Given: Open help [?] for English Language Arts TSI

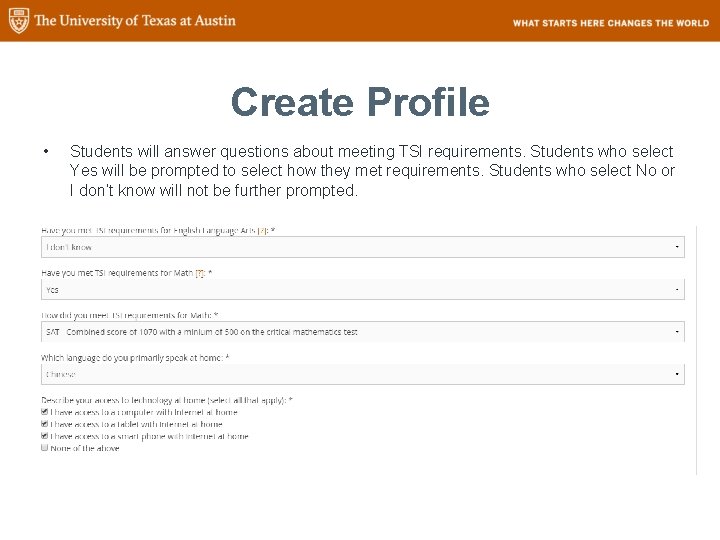Looking at the screenshot, I should pos(262,231).
